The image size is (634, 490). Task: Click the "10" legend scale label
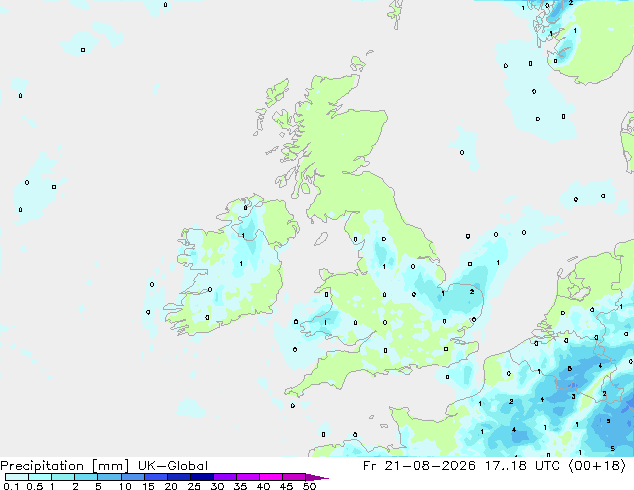[x=125, y=486]
